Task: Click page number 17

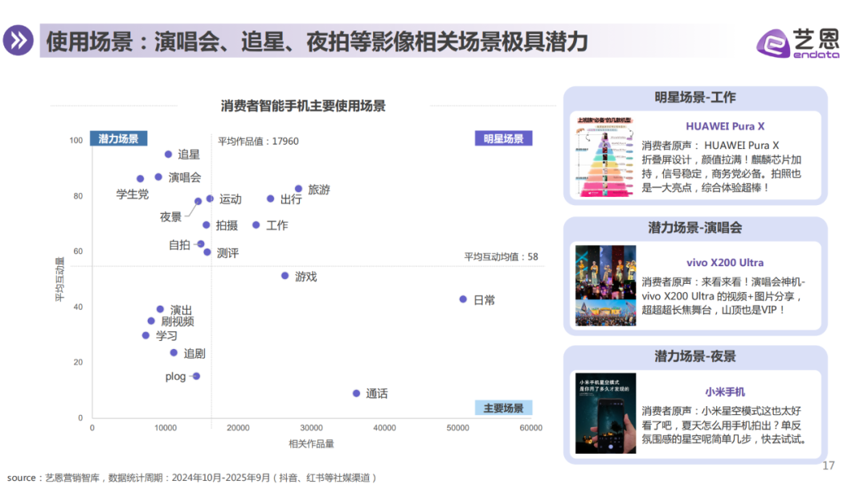Action: [x=828, y=466]
